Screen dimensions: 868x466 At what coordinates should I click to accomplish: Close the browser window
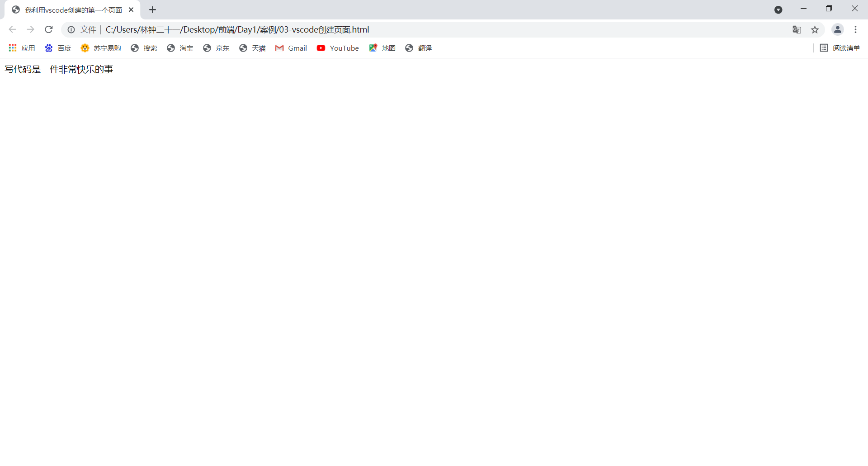[854, 9]
